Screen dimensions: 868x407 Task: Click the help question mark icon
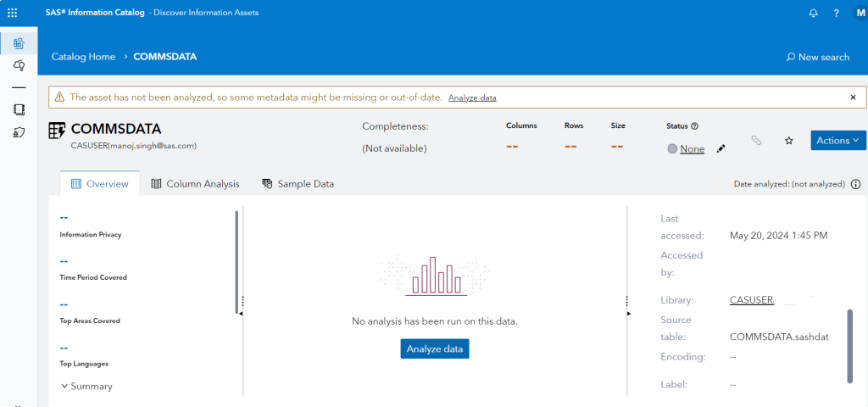click(836, 13)
